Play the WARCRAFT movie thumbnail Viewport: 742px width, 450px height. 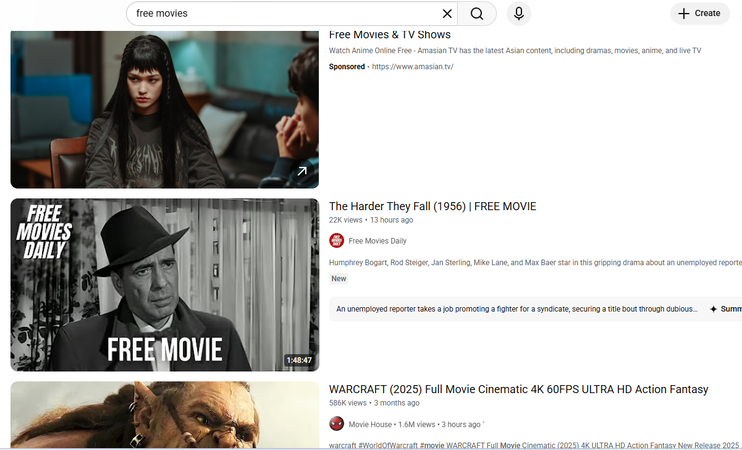165,415
